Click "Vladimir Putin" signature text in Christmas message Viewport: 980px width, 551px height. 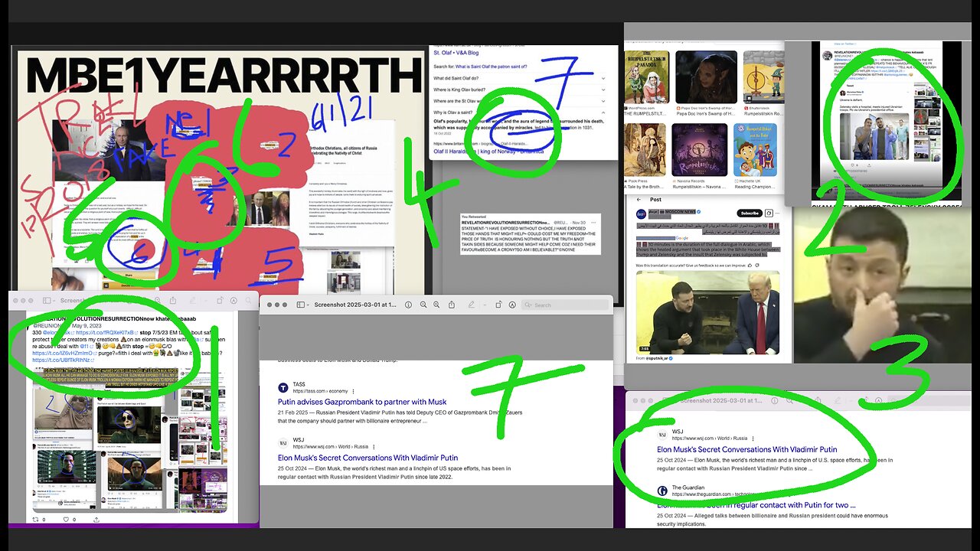point(316,234)
